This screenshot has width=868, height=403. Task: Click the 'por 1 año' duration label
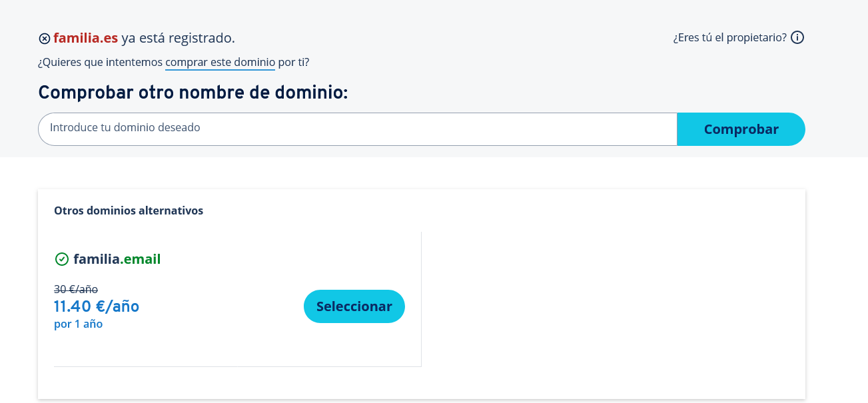click(x=78, y=324)
